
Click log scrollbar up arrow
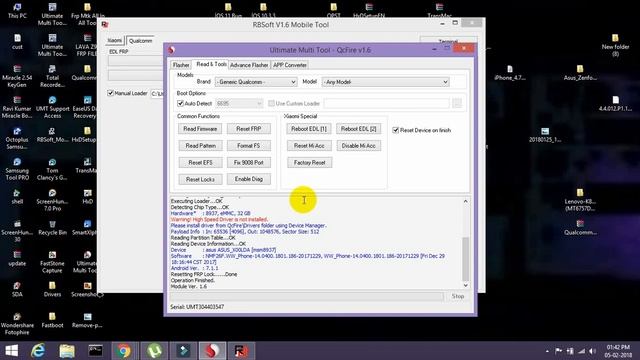[465, 201]
